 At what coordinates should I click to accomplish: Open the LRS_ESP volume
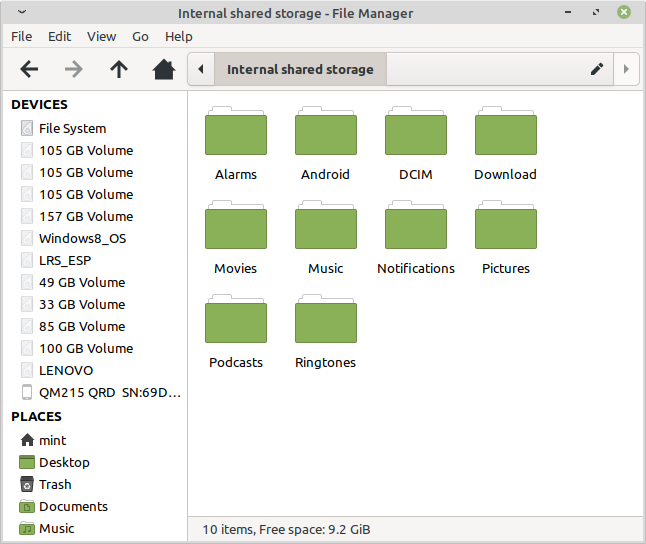(95, 260)
